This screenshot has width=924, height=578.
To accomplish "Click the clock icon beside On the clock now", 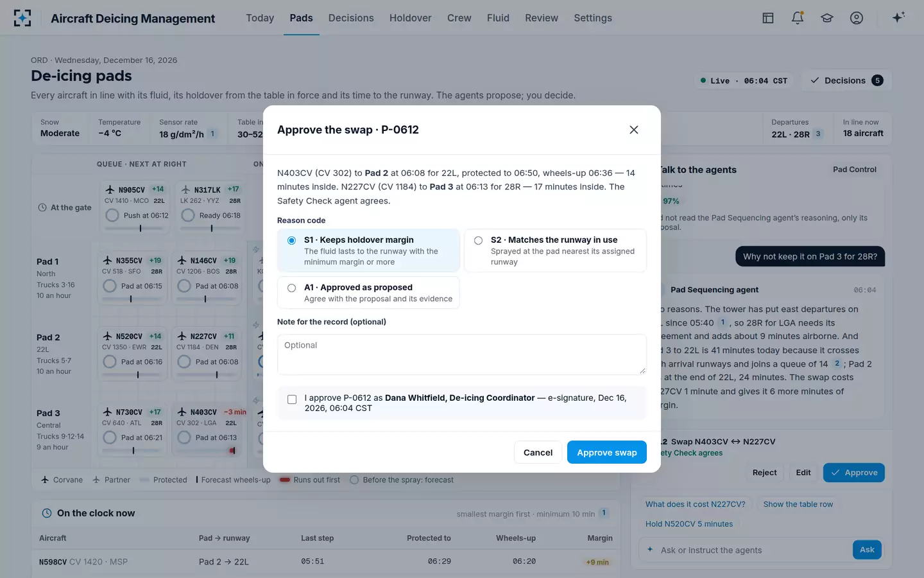I will [x=47, y=513].
